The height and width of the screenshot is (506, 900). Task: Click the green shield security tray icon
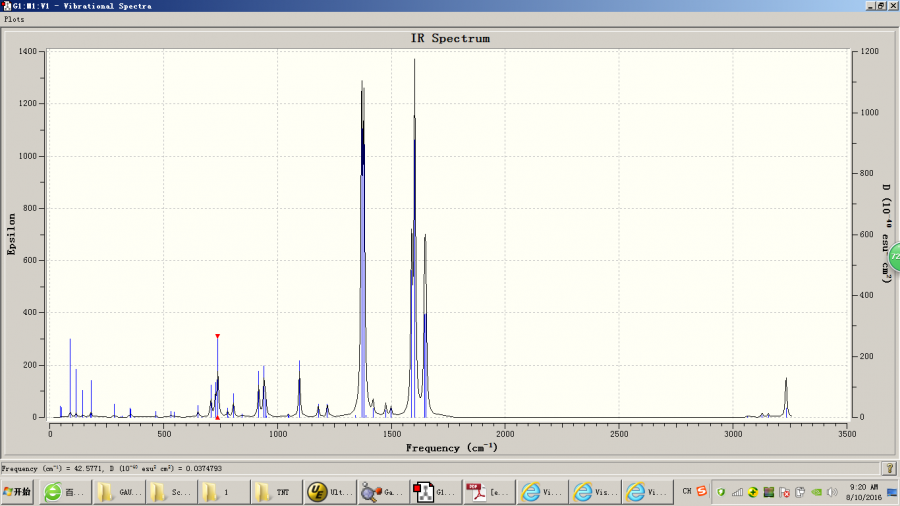(721, 492)
